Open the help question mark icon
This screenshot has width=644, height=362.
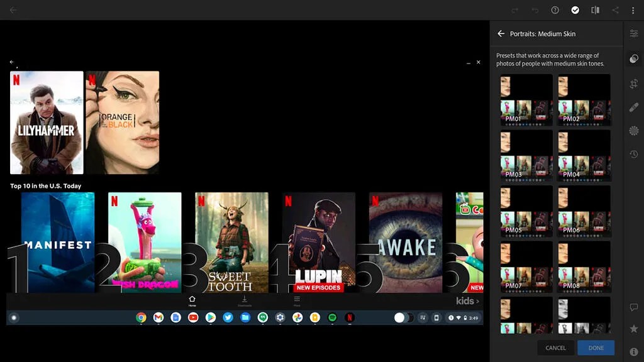click(x=555, y=10)
